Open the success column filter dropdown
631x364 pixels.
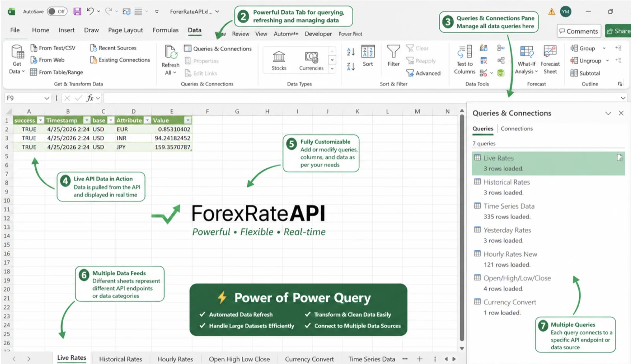tap(41, 120)
